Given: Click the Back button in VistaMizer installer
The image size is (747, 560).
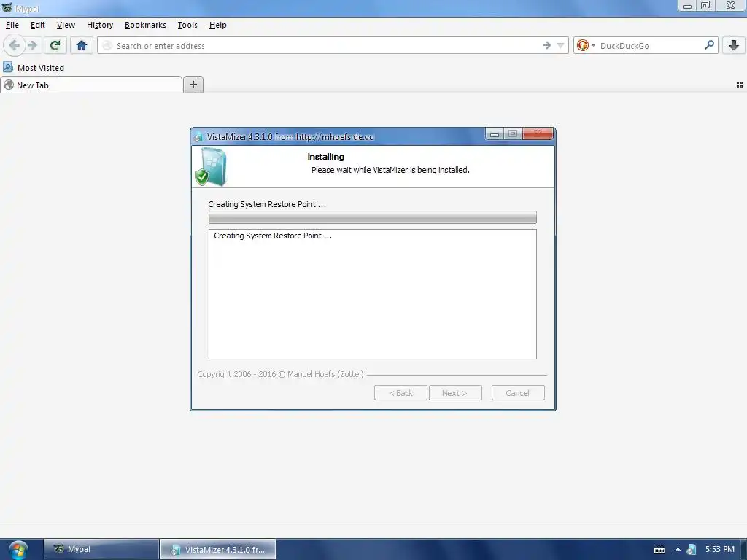Looking at the screenshot, I should click(400, 393).
